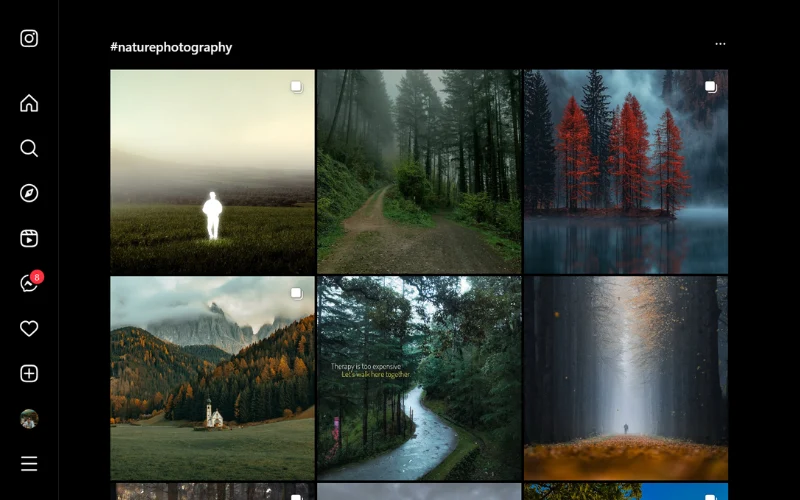Open the Instagram logo home link
This screenshot has width=800, height=500.
29,38
